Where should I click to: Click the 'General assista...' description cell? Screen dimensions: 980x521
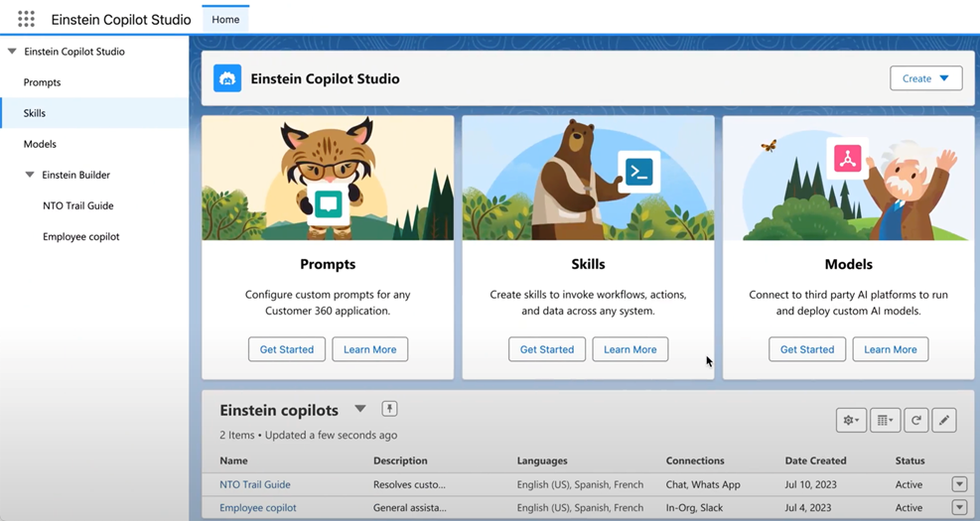click(410, 508)
